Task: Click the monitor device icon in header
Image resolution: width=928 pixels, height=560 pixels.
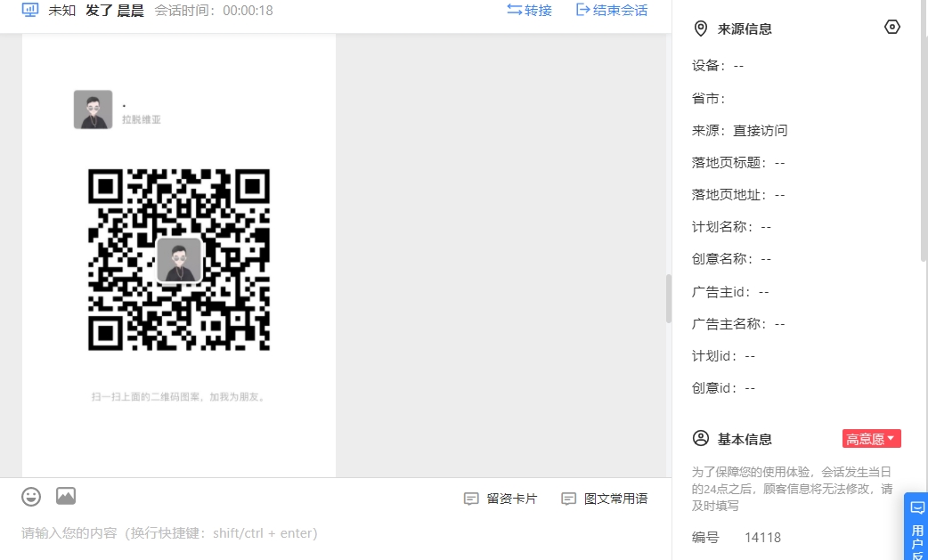Action: click(29, 10)
